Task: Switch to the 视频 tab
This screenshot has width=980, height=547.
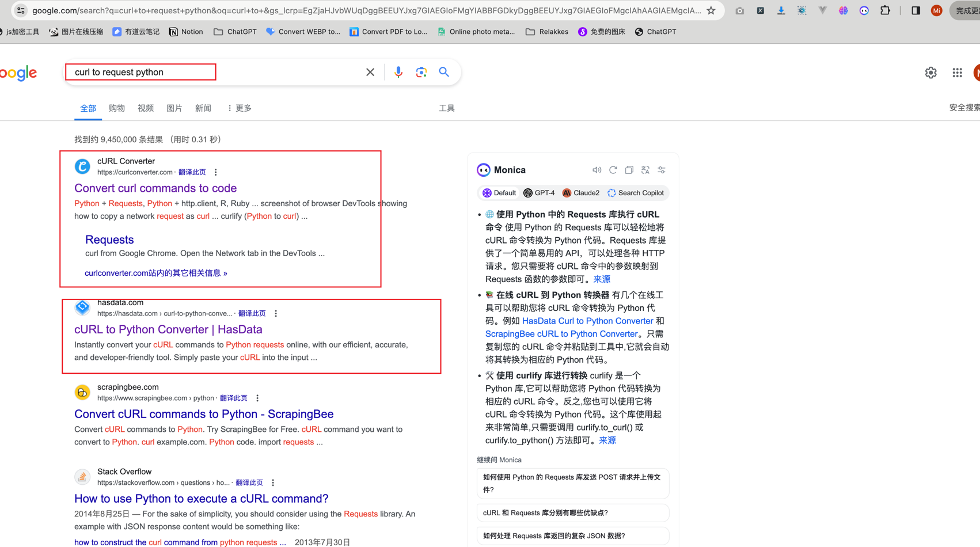Action: [146, 108]
